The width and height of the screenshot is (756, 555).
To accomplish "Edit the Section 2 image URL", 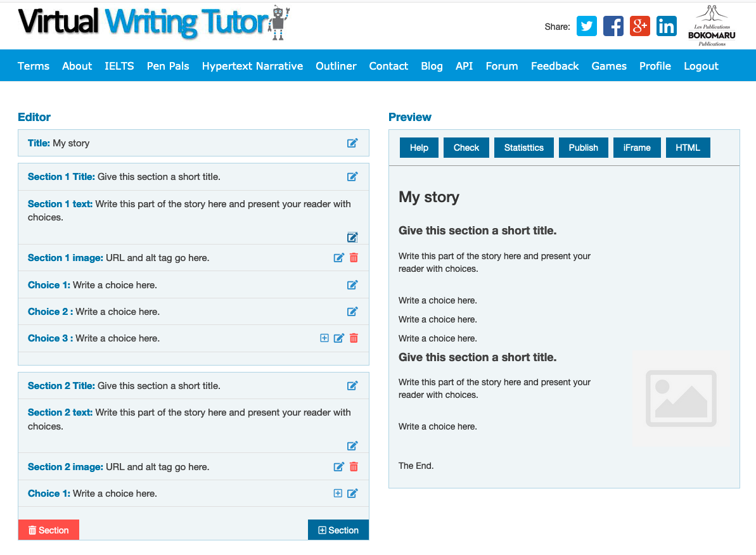I will 338,466.
